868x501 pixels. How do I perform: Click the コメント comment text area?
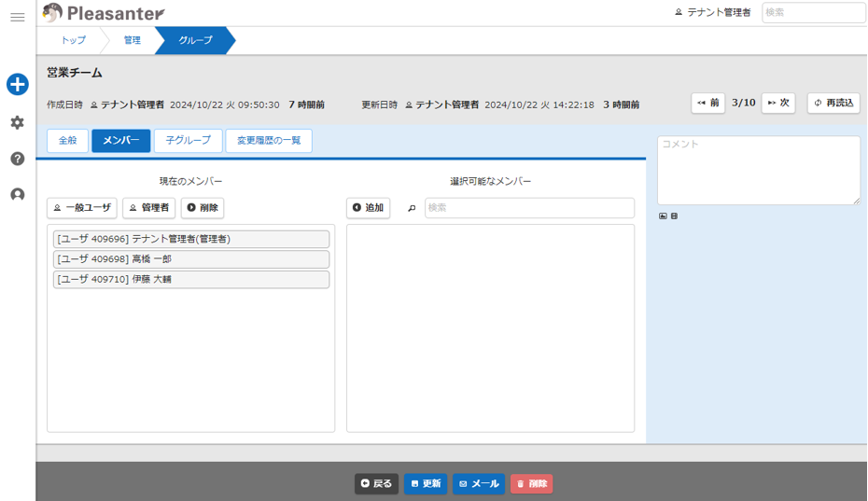758,170
